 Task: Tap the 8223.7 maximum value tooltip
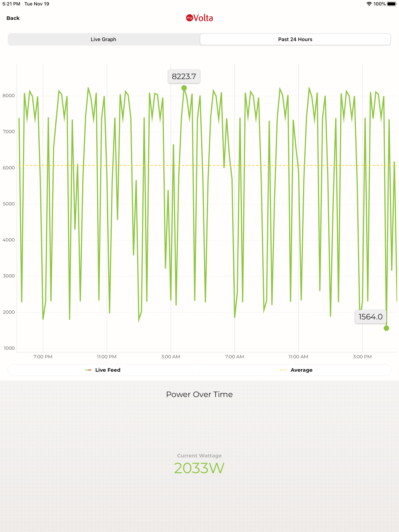tap(184, 77)
